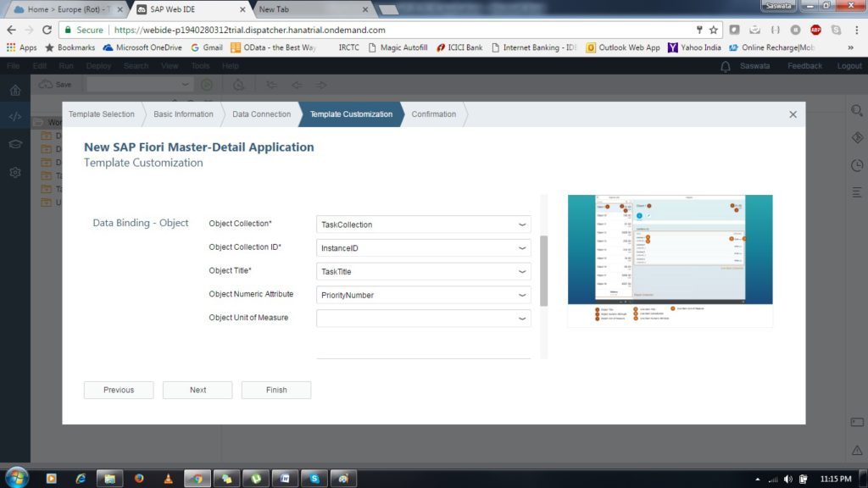
Task: Click the Finish button
Action: point(276,390)
